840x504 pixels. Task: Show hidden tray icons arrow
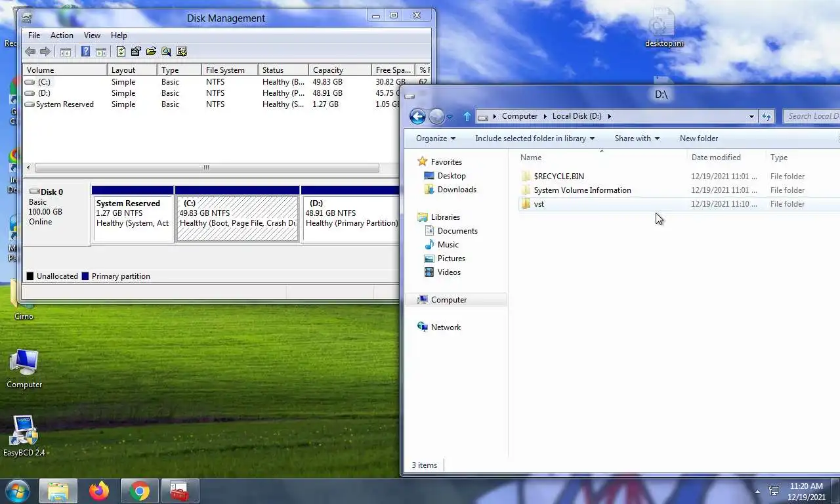coord(757,491)
